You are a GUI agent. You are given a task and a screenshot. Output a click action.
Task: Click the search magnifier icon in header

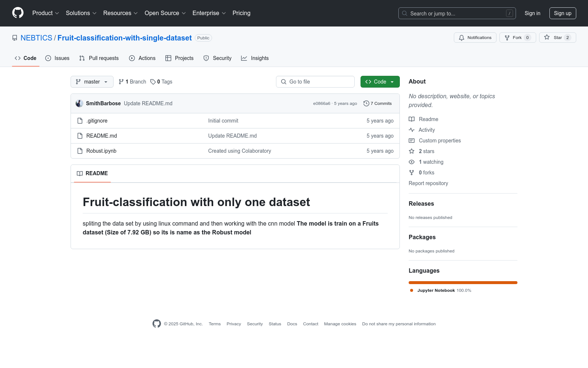405,13
